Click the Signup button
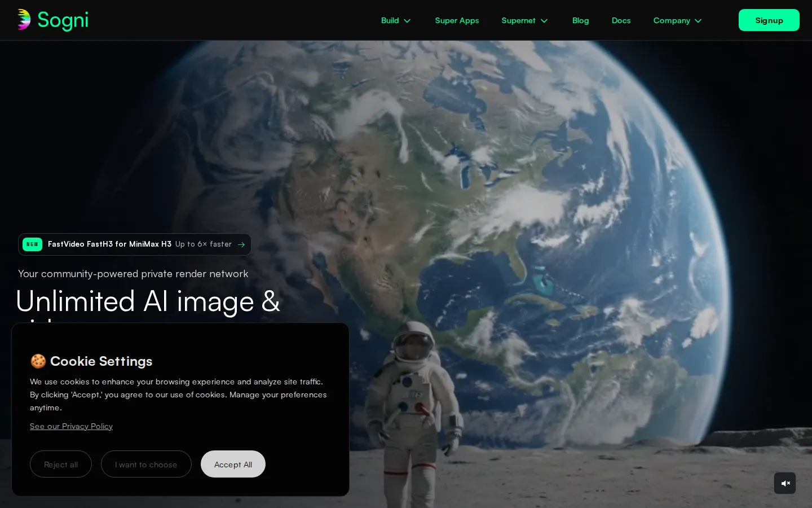 coord(769,20)
